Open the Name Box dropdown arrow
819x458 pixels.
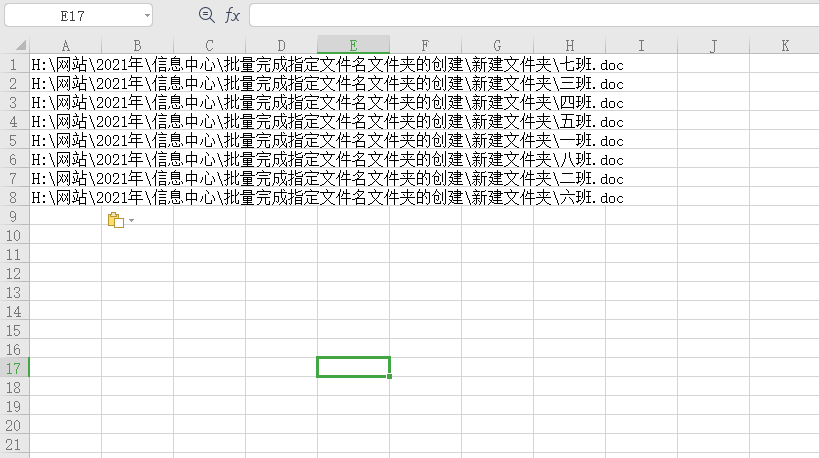pos(147,15)
